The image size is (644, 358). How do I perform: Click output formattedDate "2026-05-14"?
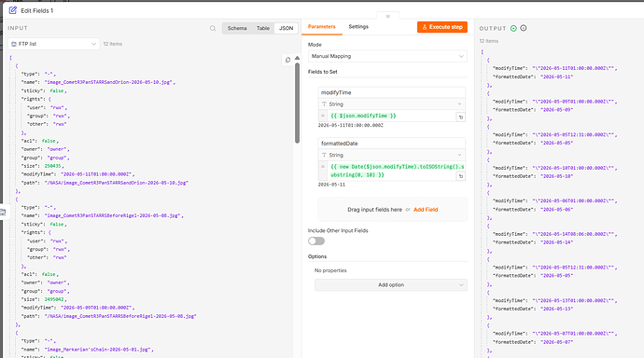tap(556, 242)
